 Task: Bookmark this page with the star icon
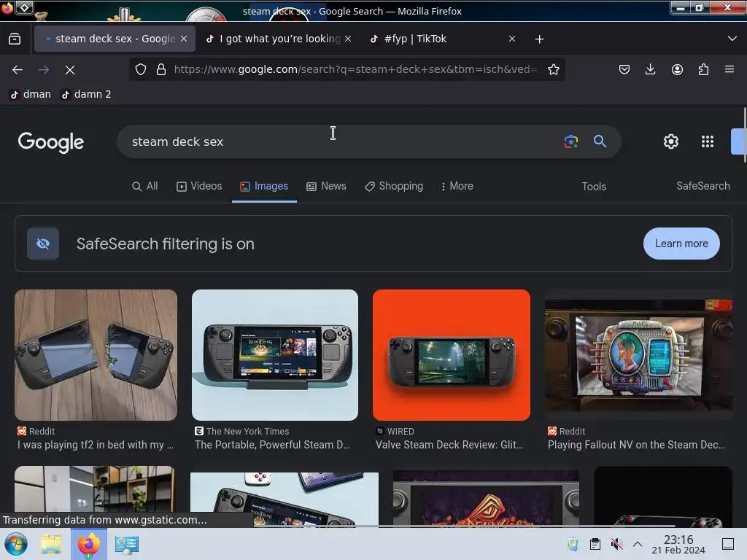[x=553, y=69]
